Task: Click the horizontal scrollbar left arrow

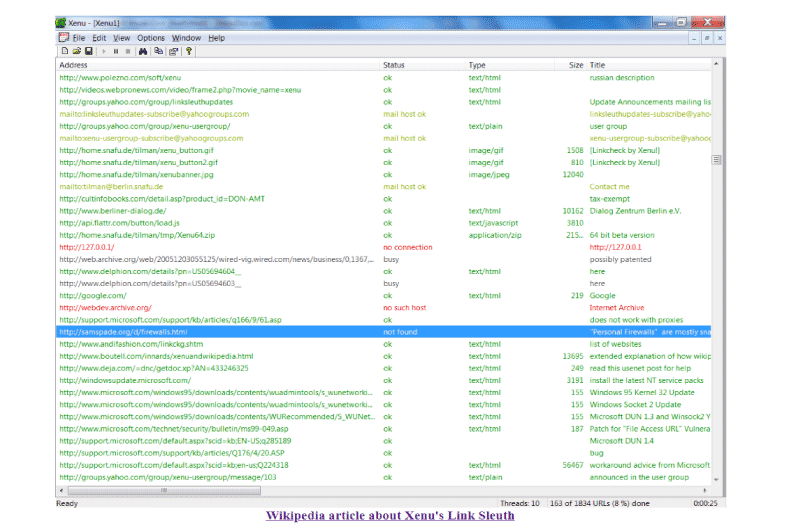Action: point(62,490)
